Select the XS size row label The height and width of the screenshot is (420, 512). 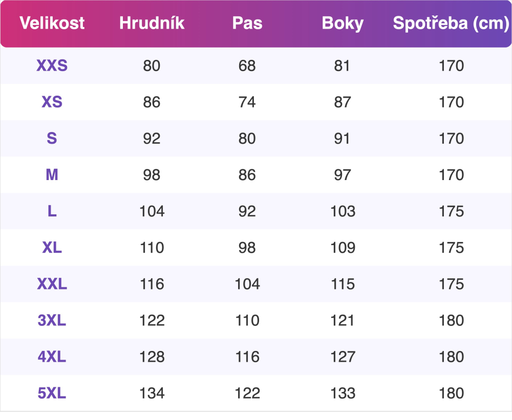[x=52, y=102]
